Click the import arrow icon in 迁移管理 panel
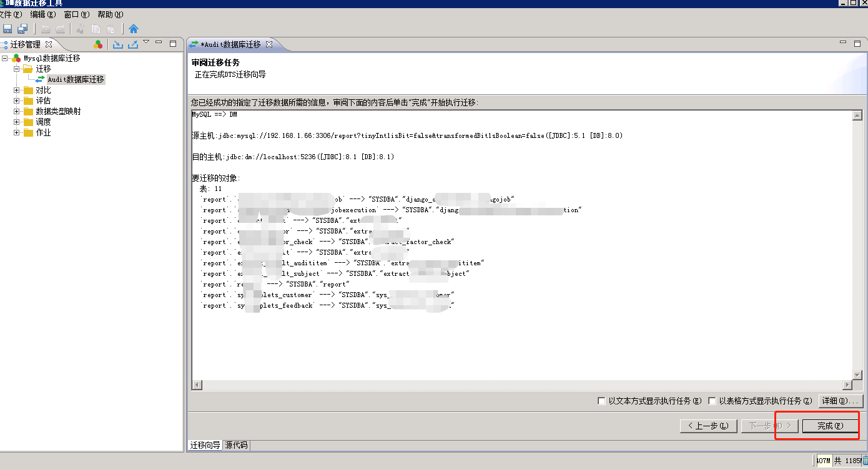Viewport: 868px width, 470px height. pyautogui.click(x=117, y=44)
